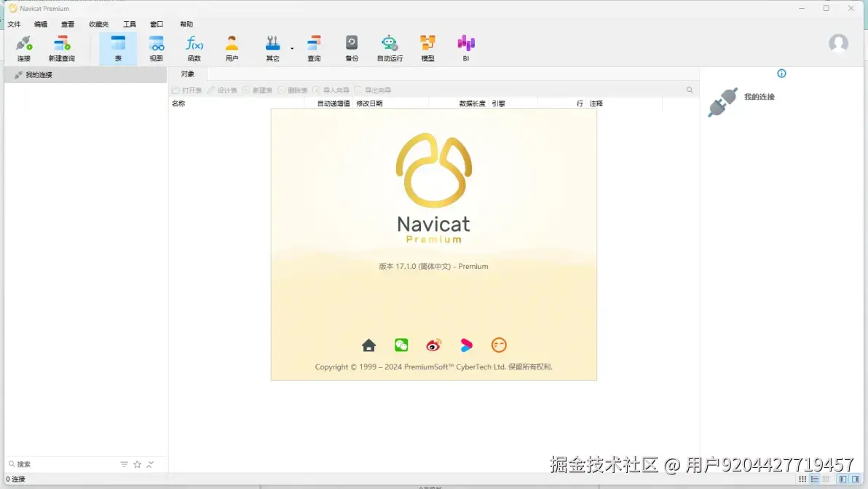Click the '0 连接' status bar text

15,480
